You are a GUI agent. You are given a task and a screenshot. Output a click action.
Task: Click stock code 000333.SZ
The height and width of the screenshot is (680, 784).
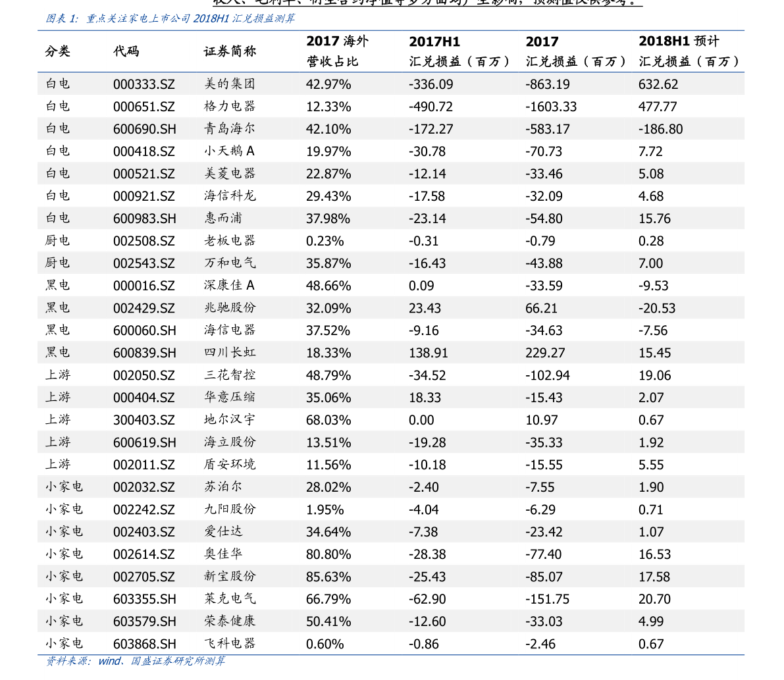pyautogui.click(x=144, y=84)
